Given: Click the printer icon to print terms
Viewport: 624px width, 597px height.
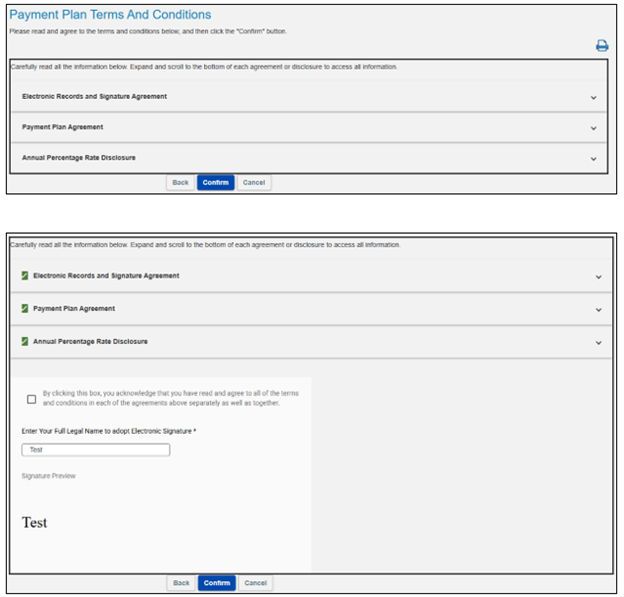Looking at the screenshot, I should coord(602,46).
